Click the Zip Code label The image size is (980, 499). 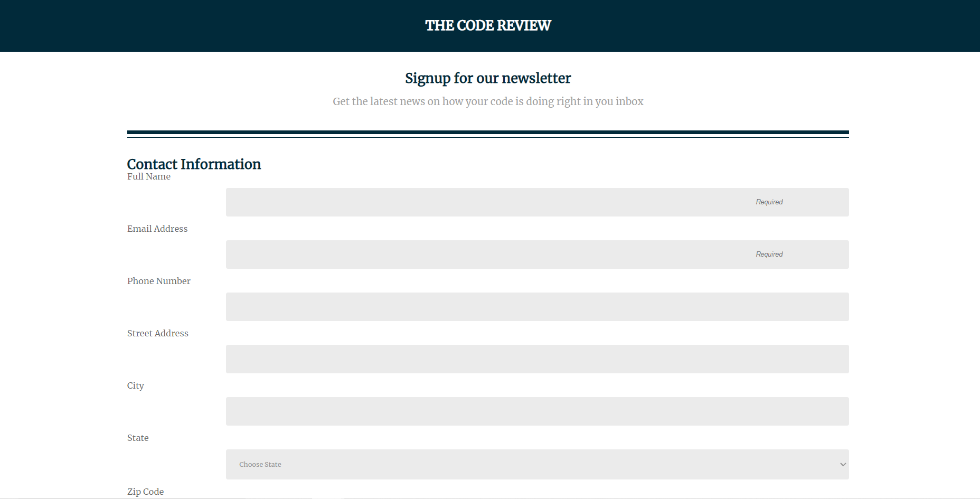pos(146,492)
